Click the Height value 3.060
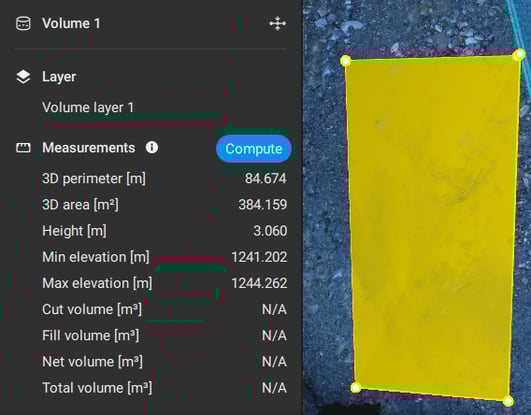The width and height of the screenshot is (531, 415). pyautogui.click(x=270, y=231)
